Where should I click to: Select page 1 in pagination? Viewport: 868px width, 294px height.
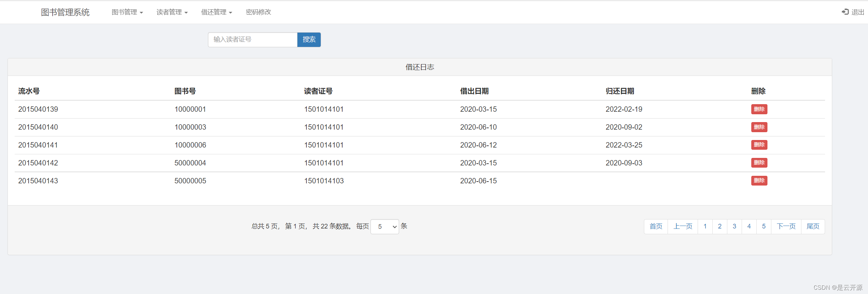point(705,227)
